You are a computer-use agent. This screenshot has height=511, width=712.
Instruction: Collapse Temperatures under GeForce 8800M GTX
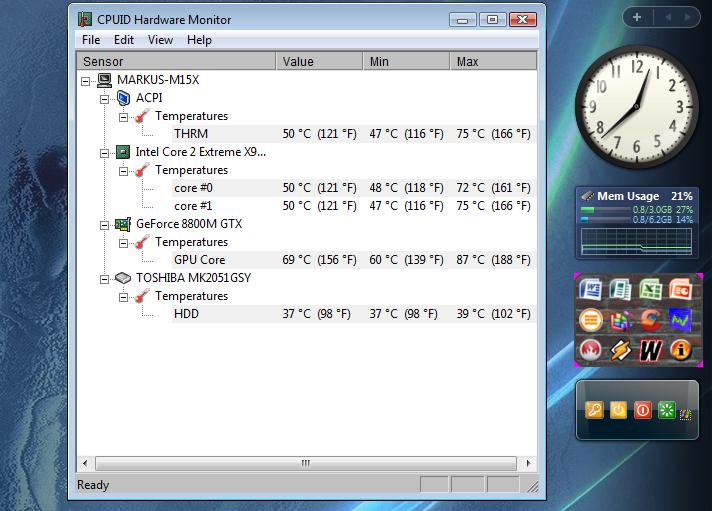(x=124, y=243)
